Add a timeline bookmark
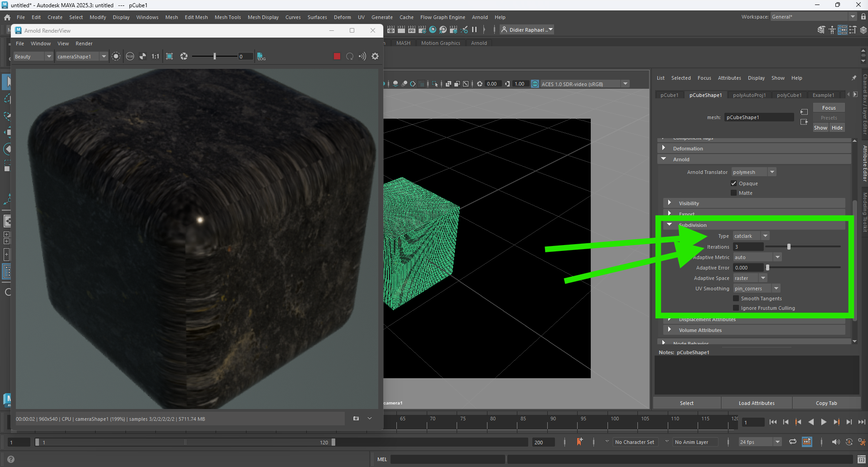This screenshot has width=868, height=467. [579, 442]
